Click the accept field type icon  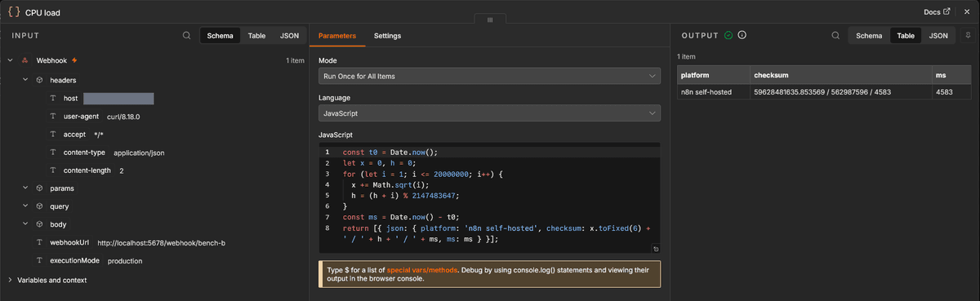point(53,135)
